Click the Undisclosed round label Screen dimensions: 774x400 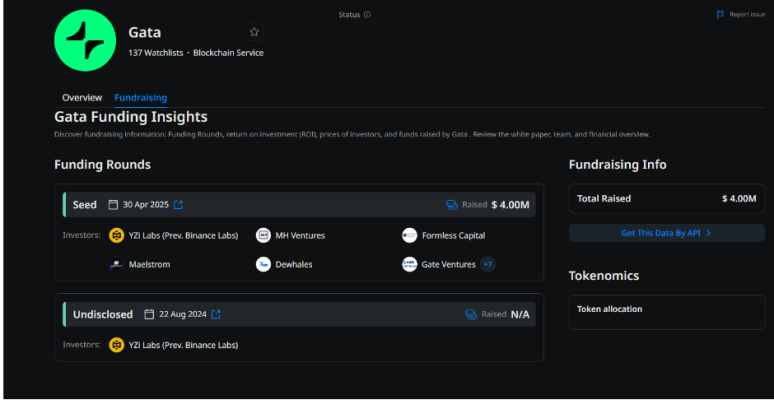click(103, 314)
